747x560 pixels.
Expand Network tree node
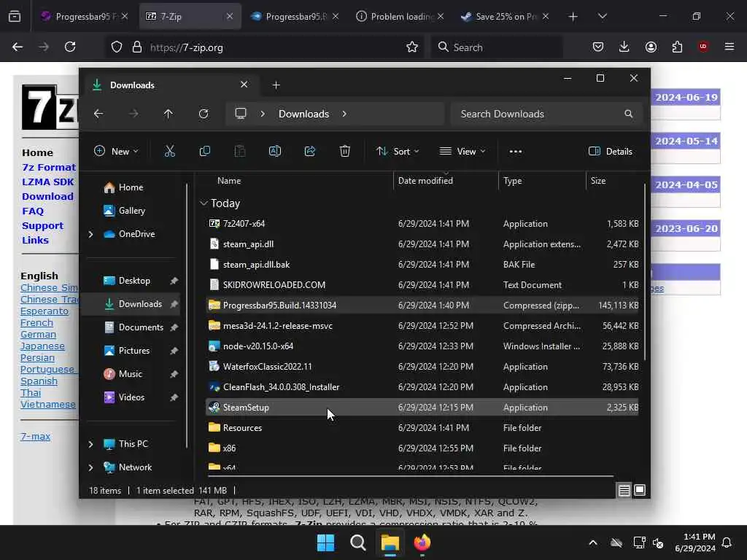[90, 467]
